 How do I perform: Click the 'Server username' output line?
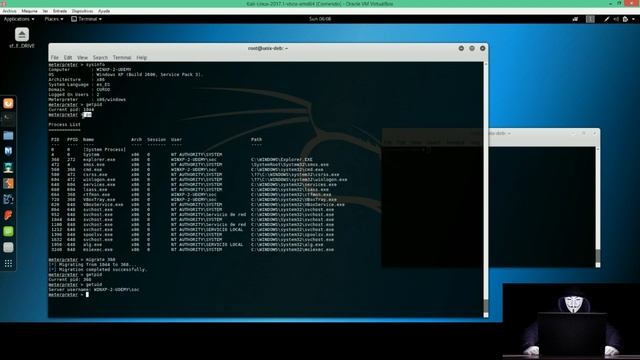coord(94,289)
